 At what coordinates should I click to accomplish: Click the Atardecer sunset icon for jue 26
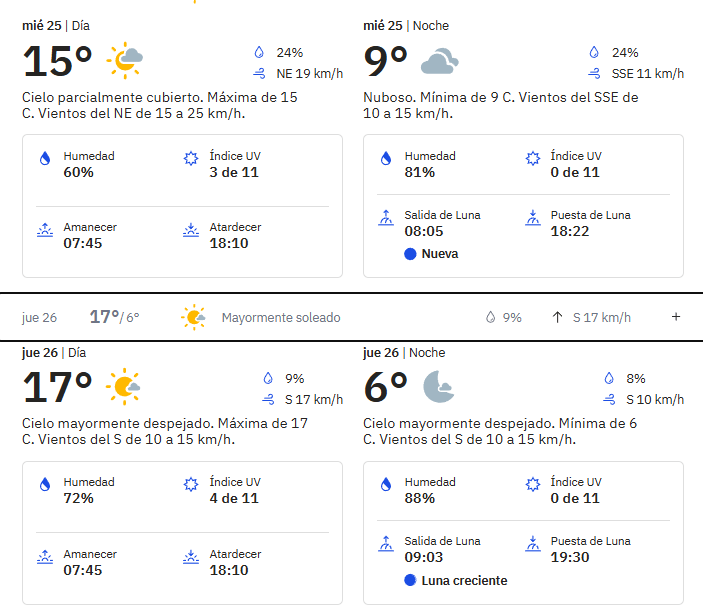(191, 557)
